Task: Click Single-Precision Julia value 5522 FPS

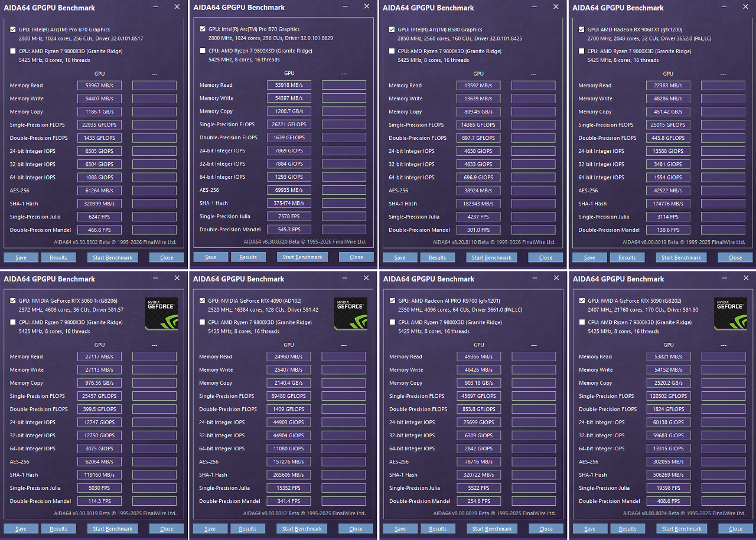Action: 479,488
